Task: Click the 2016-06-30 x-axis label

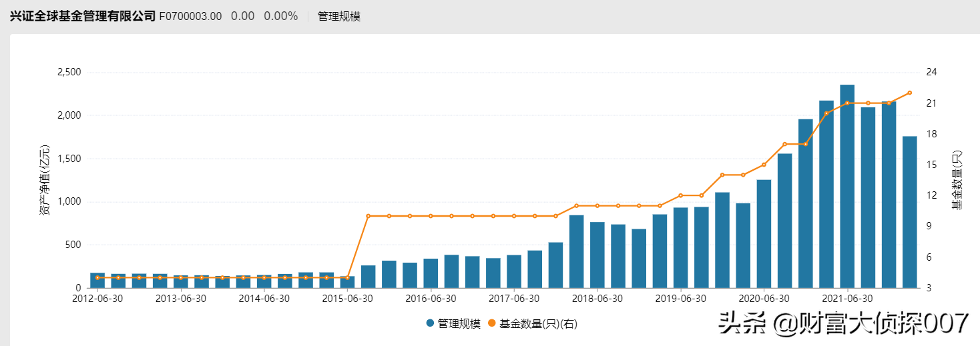Action: tap(431, 298)
